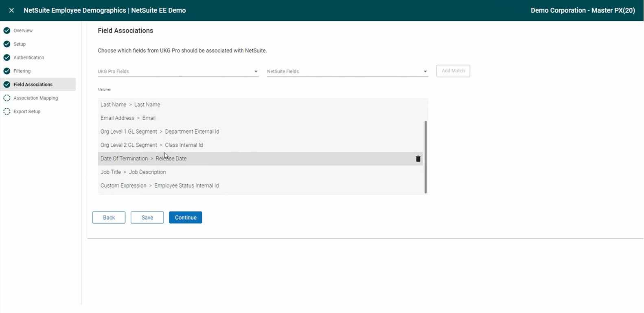The height and width of the screenshot is (313, 644).
Task: Click the Filtering step checkmark icon
Action: tap(7, 71)
